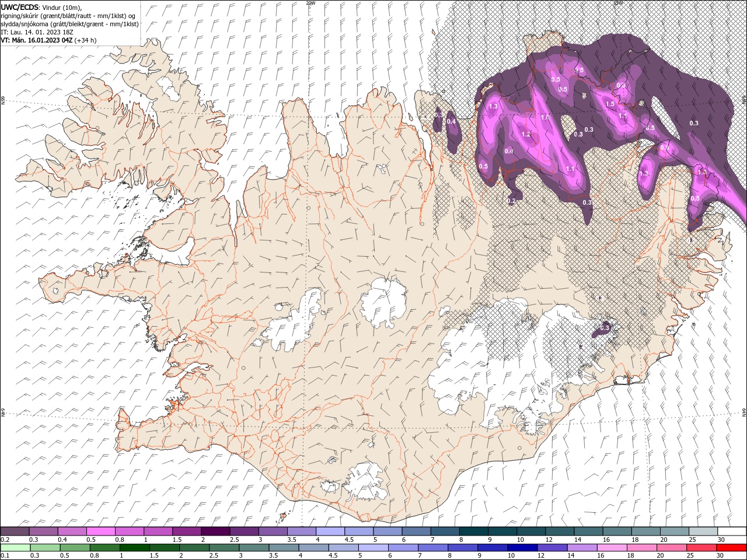Click the upper scale '3.5' label

[291, 540]
